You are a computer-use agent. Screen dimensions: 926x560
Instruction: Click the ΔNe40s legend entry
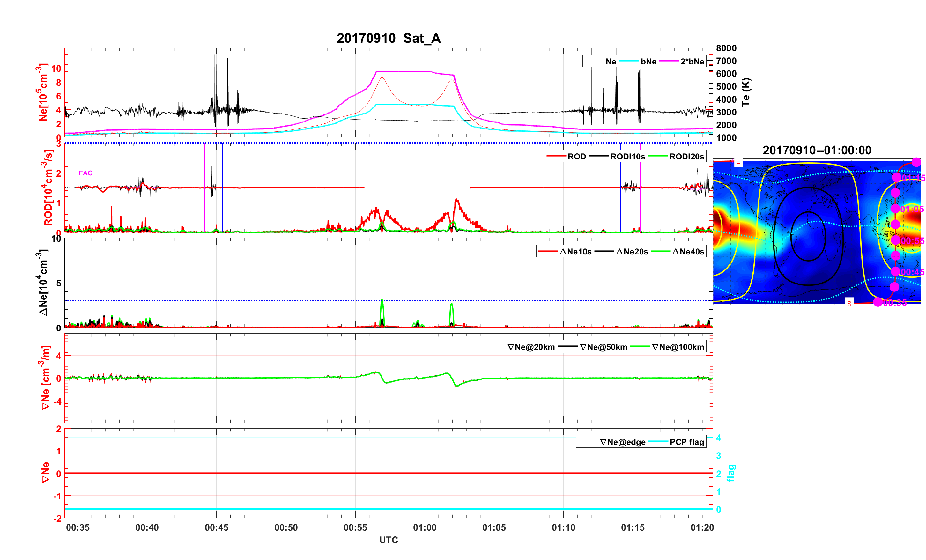[x=688, y=252]
